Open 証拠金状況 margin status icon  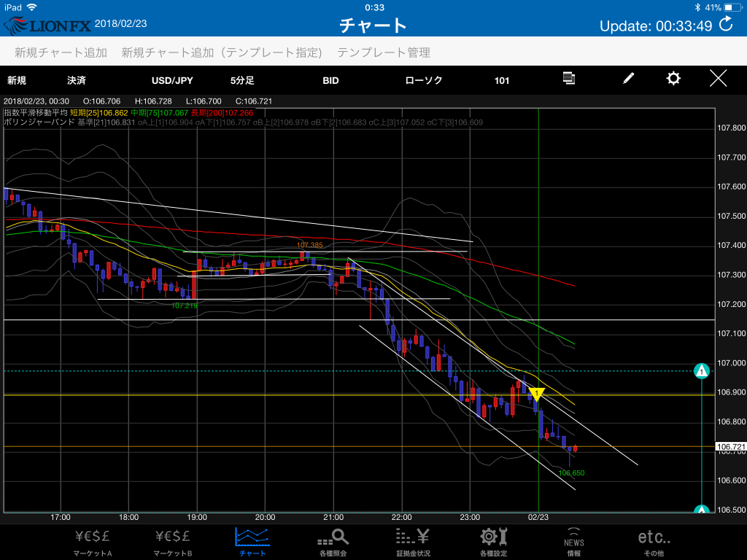point(412,542)
